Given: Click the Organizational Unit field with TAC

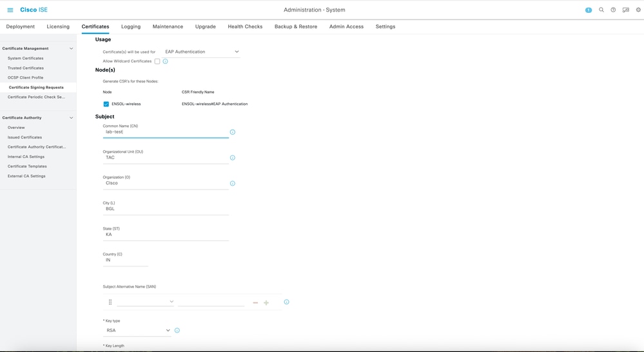Looking at the screenshot, I should [x=166, y=158].
